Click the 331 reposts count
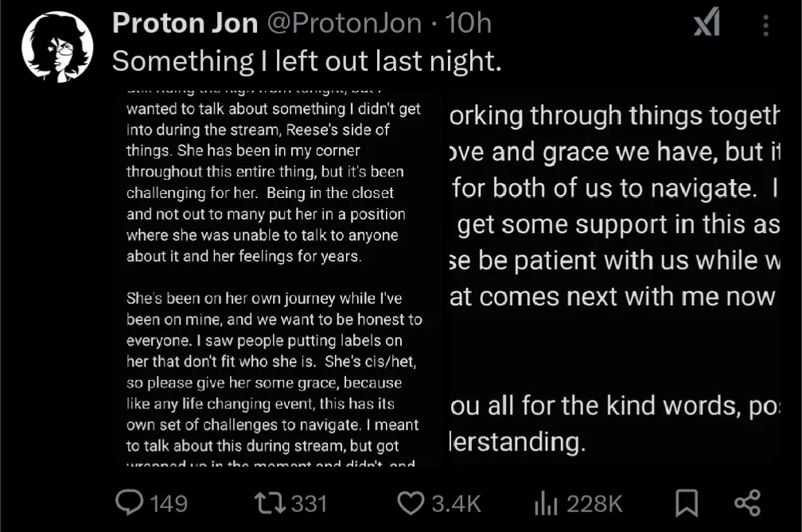The height and width of the screenshot is (532, 802). (310, 503)
